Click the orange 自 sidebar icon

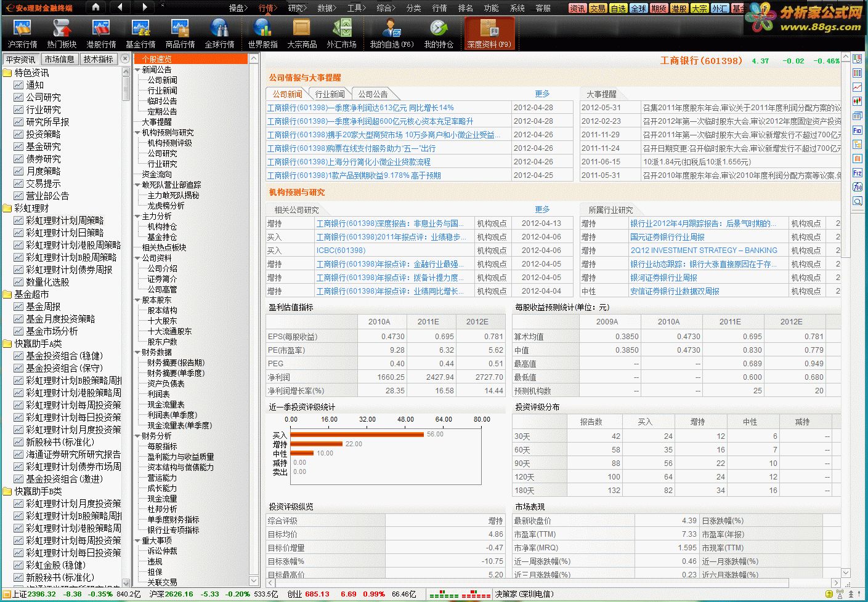tap(857, 158)
